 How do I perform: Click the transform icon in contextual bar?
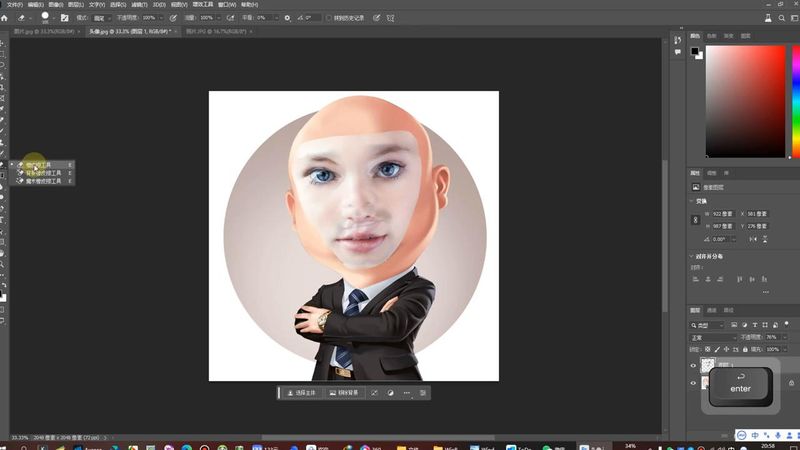click(374, 393)
